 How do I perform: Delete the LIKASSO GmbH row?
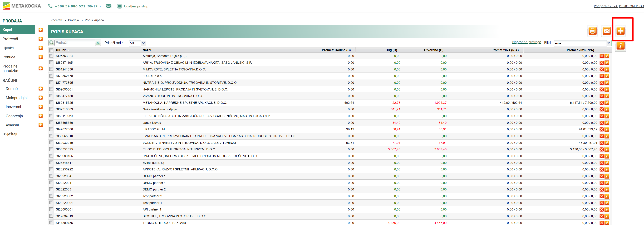pos(602,129)
